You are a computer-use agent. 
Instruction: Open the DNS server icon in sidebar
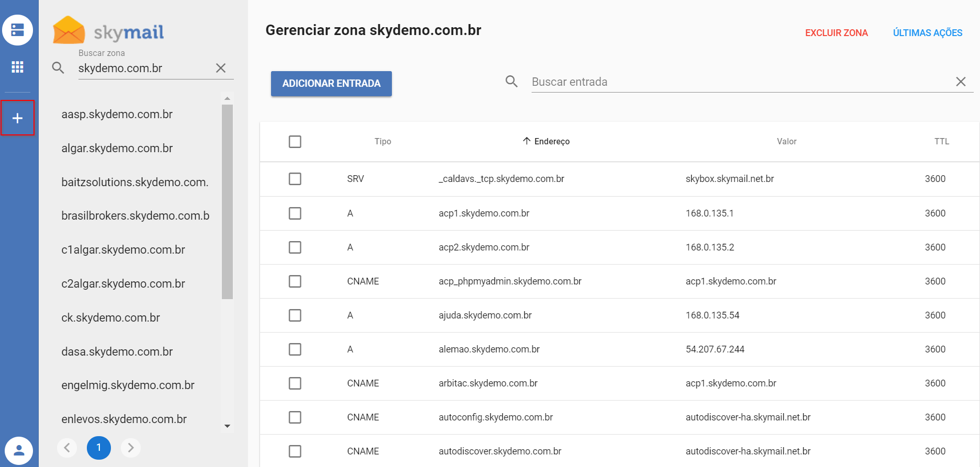pyautogui.click(x=18, y=30)
